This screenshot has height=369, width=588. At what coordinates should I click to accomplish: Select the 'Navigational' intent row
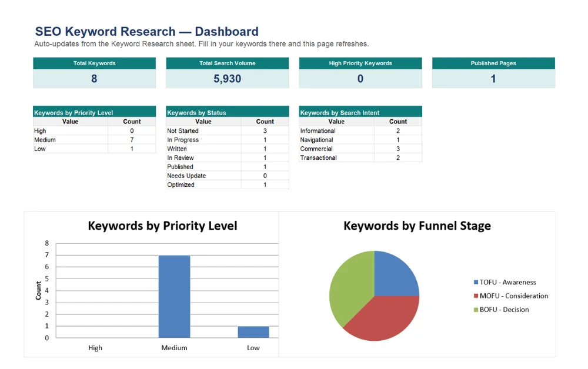coord(360,140)
